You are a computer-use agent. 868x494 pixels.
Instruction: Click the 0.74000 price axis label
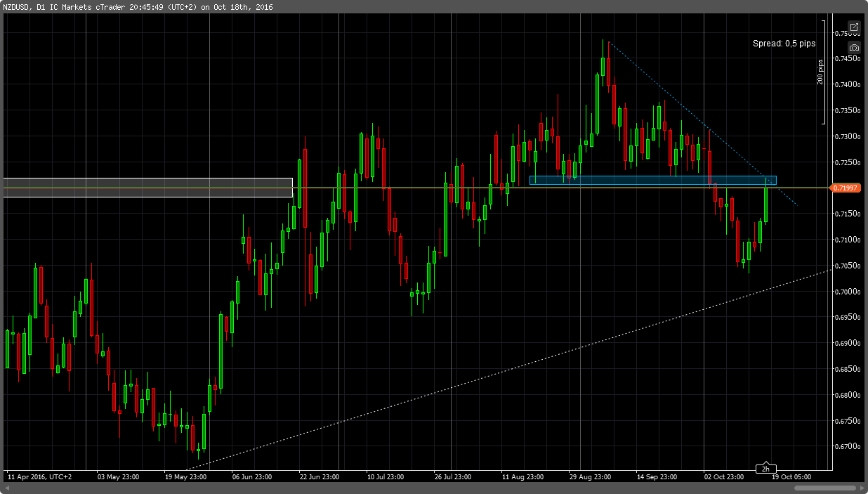point(846,84)
